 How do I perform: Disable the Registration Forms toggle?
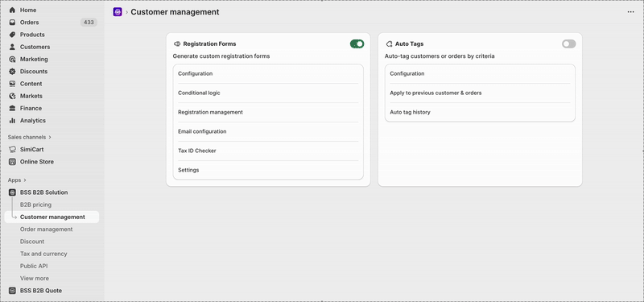(357, 44)
